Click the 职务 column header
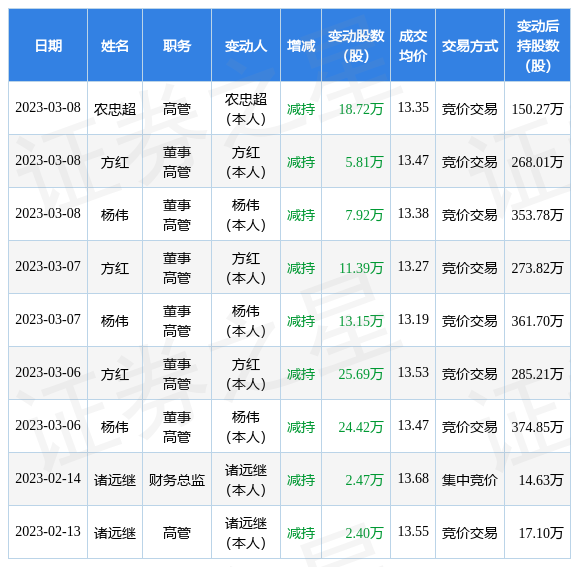 (x=177, y=46)
